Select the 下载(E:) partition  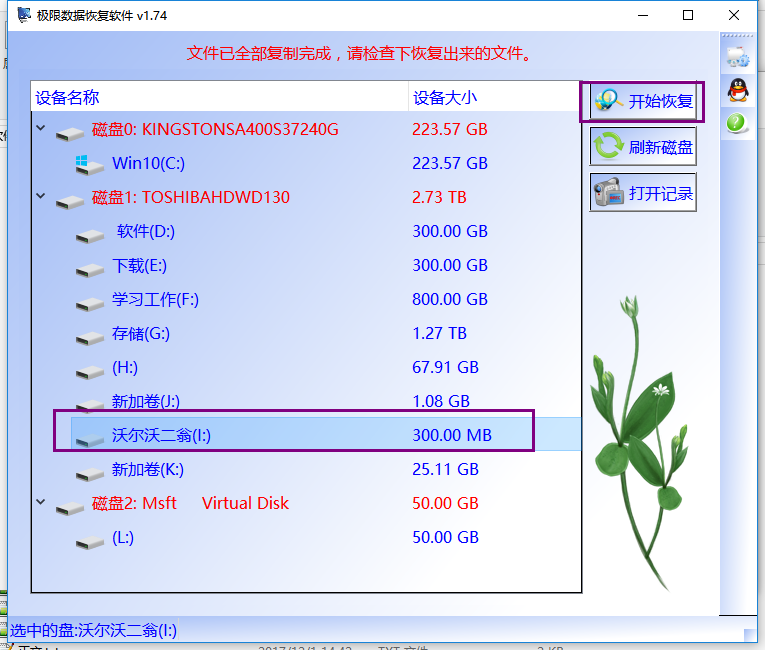coord(306,265)
